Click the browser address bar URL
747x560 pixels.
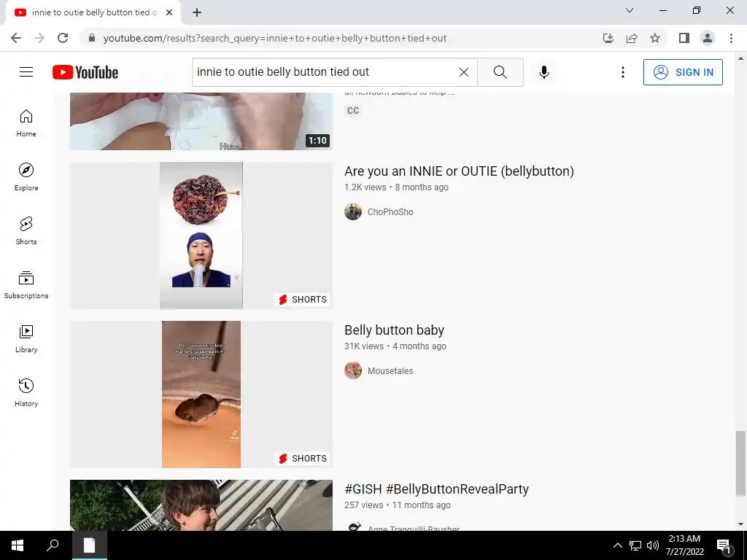[275, 38]
